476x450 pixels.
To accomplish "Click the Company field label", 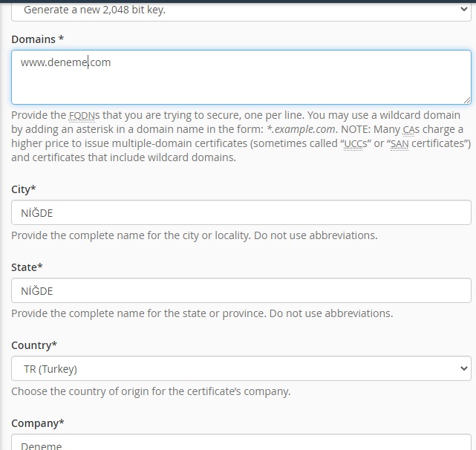I will 38,423.
